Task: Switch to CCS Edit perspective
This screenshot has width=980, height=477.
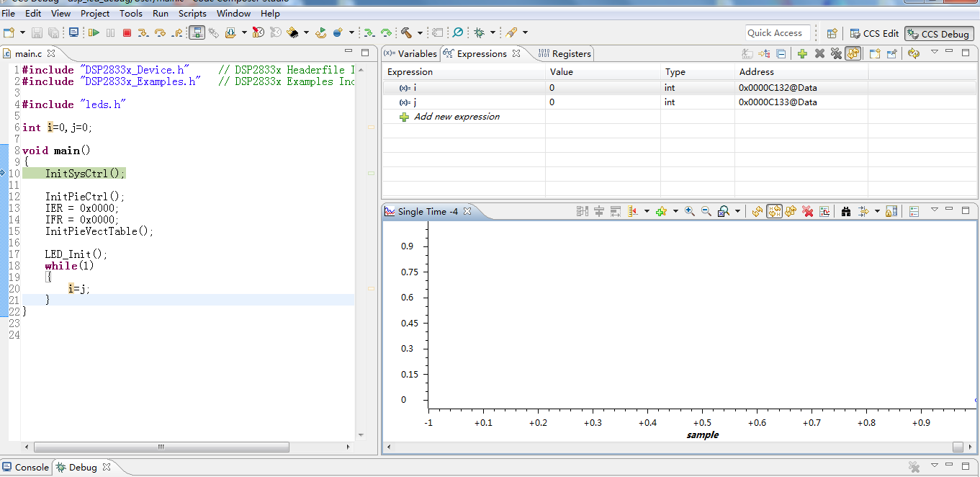Action: (x=874, y=33)
